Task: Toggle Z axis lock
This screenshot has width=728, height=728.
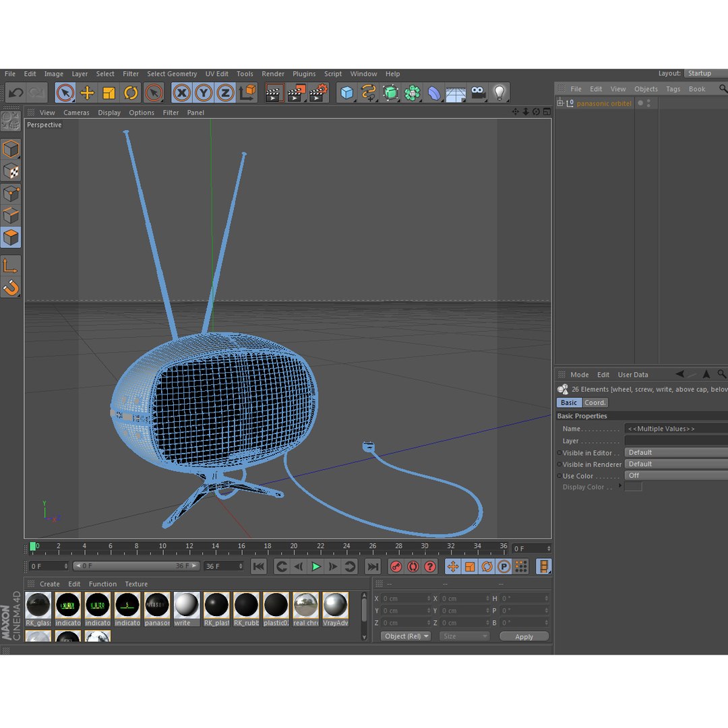Action: point(225,93)
